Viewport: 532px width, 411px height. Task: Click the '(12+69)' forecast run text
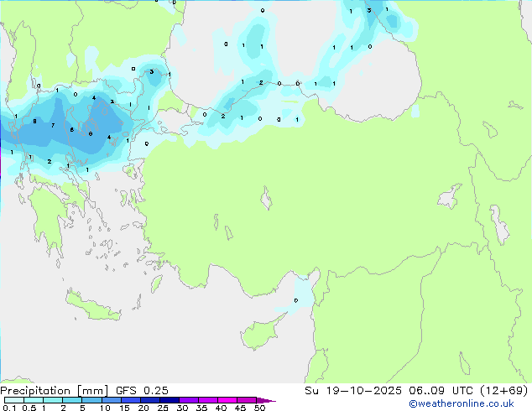(504, 391)
